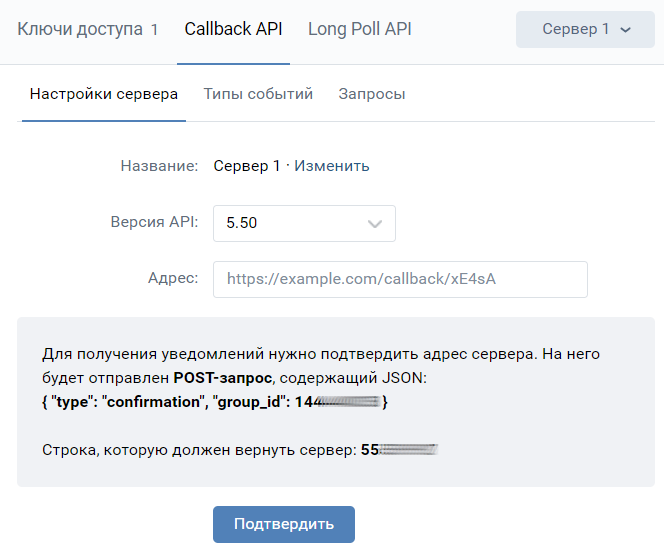Click the chevron arrow in the API version box
The width and height of the screenshot is (664, 551).
tap(376, 224)
